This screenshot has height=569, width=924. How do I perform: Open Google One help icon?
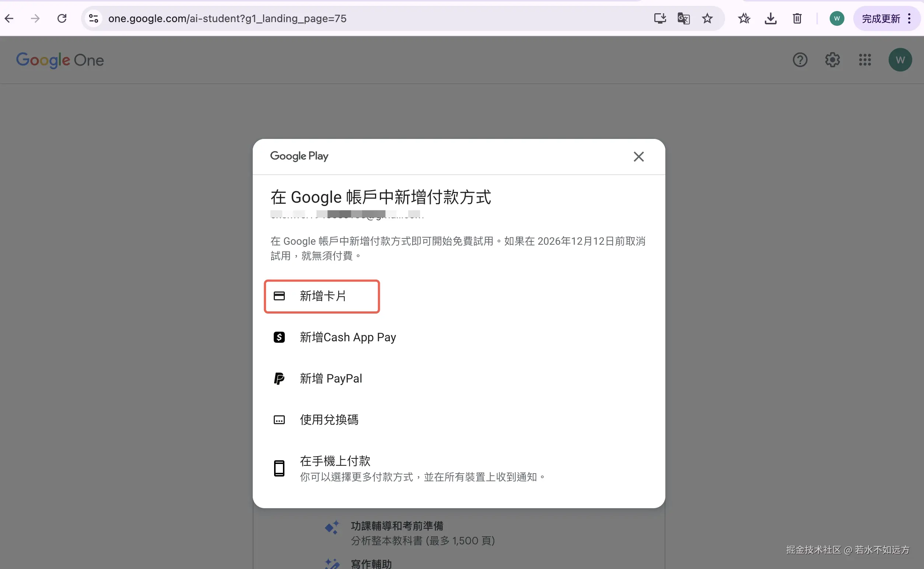(x=800, y=60)
